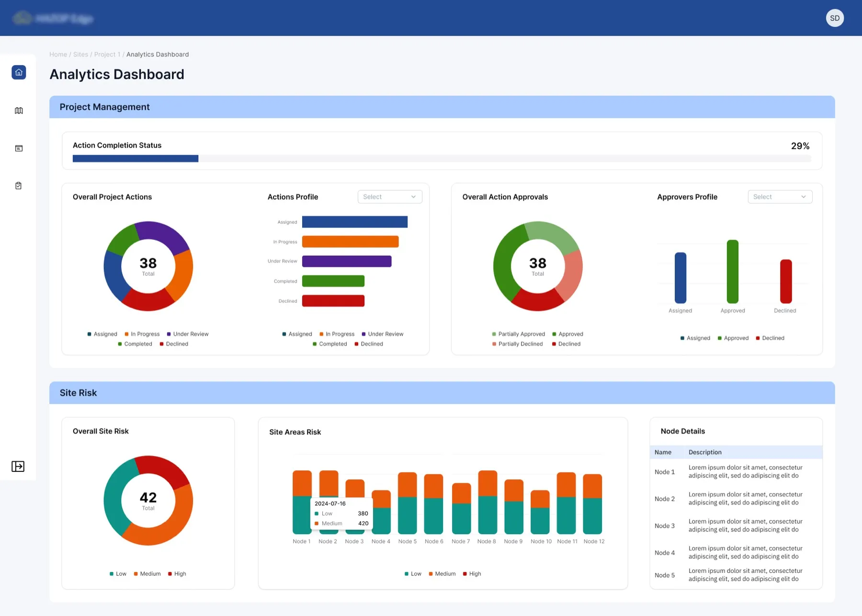
Task: Click the 42 Total site risk donut
Action: point(148,501)
